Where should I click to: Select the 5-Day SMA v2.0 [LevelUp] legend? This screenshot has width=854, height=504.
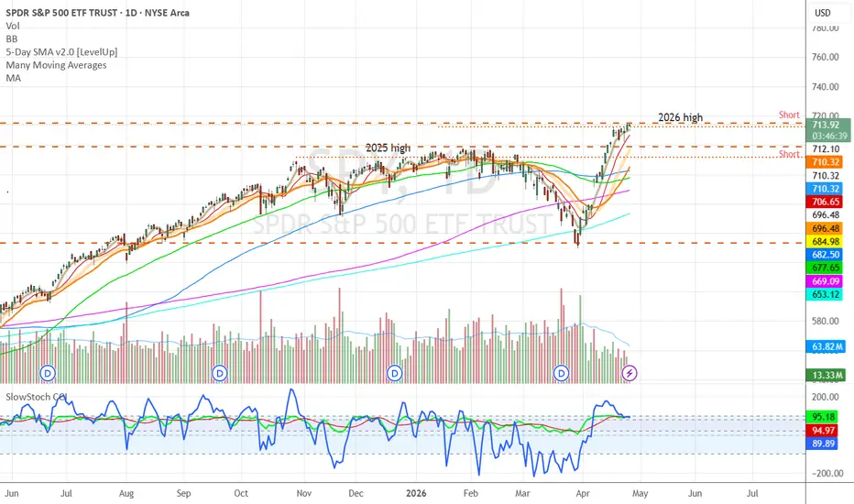[61, 51]
